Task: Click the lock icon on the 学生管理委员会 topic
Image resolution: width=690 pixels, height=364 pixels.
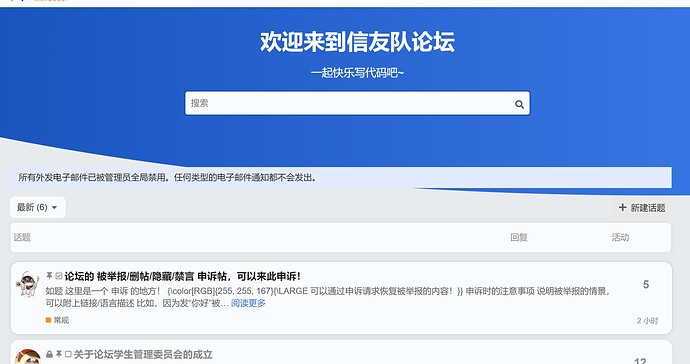Action: pos(49,354)
